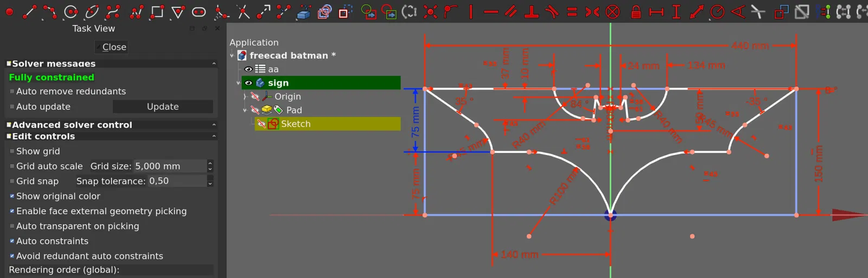Select the Polyline tool

tap(136, 11)
